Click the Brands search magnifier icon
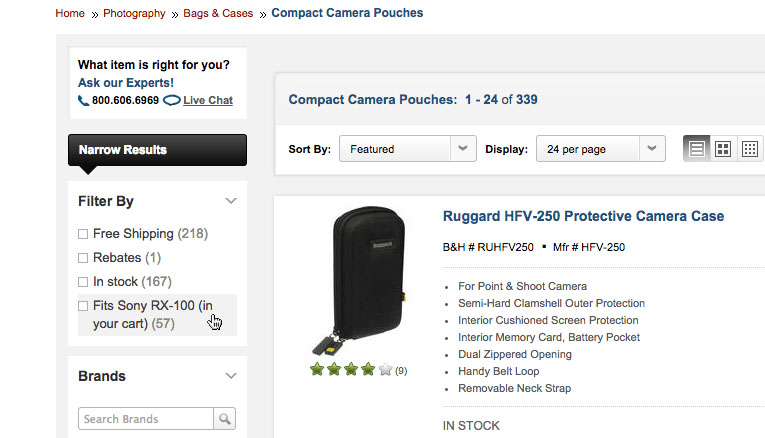Image resolution: width=765 pixels, height=438 pixels. pos(226,419)
